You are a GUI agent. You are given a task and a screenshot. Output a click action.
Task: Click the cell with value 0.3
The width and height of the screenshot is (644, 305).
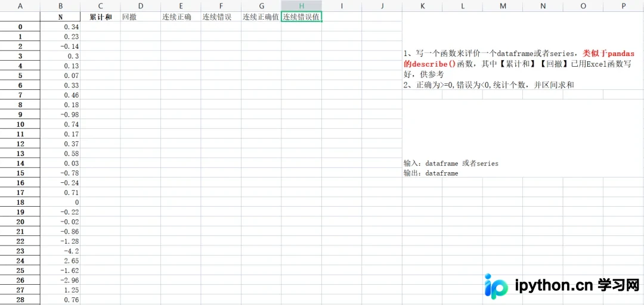coord(60,56)
